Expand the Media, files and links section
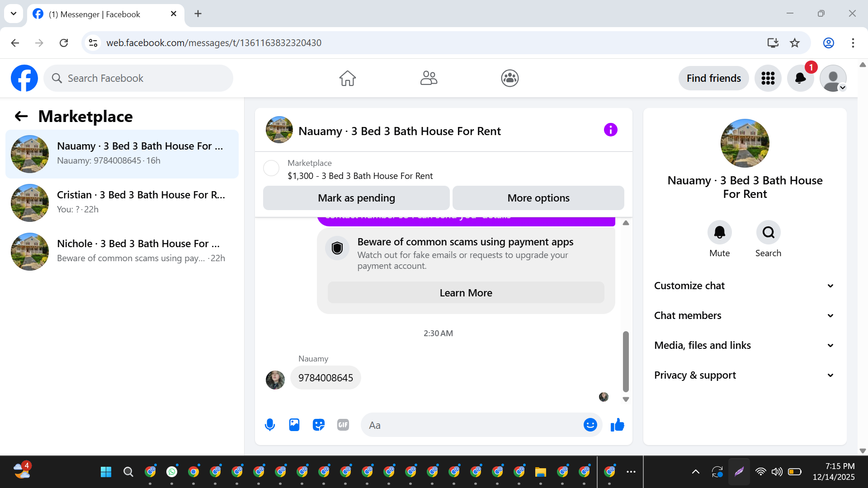Screen dimensions: 868x488 [745, 345]
